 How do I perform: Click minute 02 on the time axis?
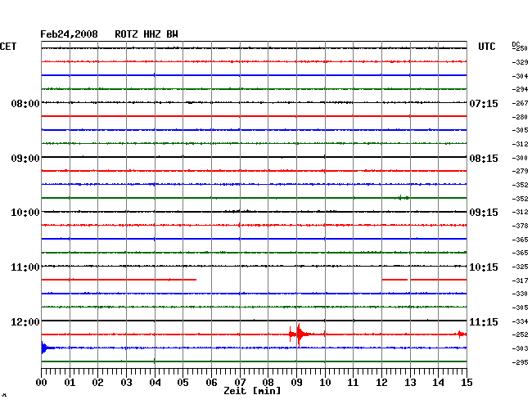[97, 383]
